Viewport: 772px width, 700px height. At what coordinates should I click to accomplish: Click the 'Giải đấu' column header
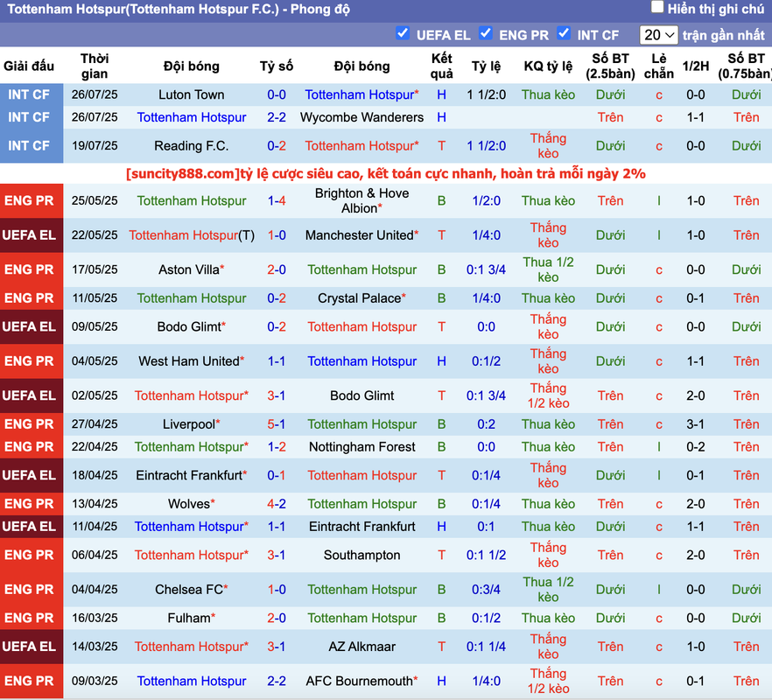pos(29,66)
